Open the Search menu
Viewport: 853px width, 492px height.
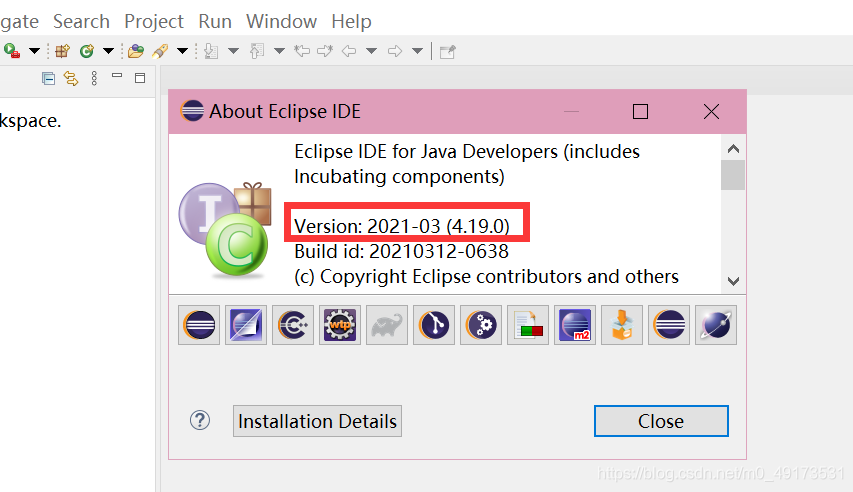click(x=81, y=21)
